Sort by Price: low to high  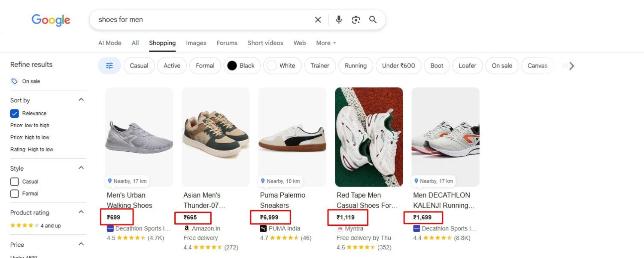pos(30,125)
